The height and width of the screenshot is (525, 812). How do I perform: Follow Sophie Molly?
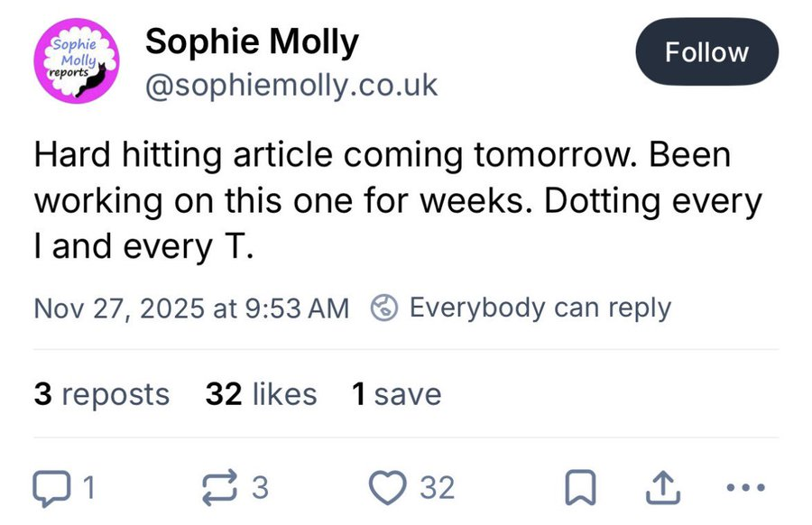[x=706, y=52]
